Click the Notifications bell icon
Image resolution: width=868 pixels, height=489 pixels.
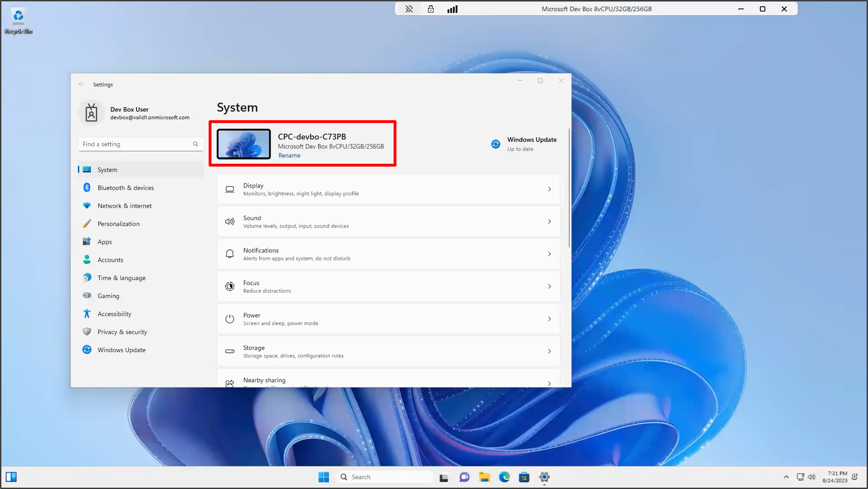230,254
